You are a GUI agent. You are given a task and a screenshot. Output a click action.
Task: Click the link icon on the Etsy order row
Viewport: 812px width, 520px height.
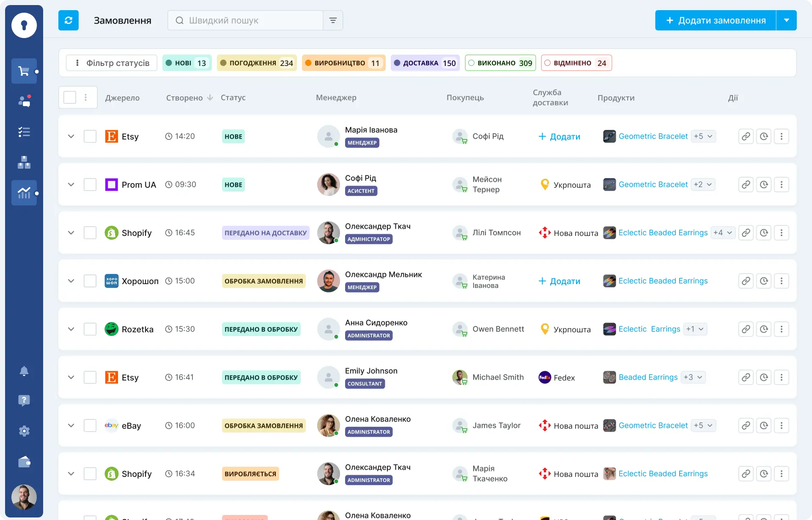[746, 136]
